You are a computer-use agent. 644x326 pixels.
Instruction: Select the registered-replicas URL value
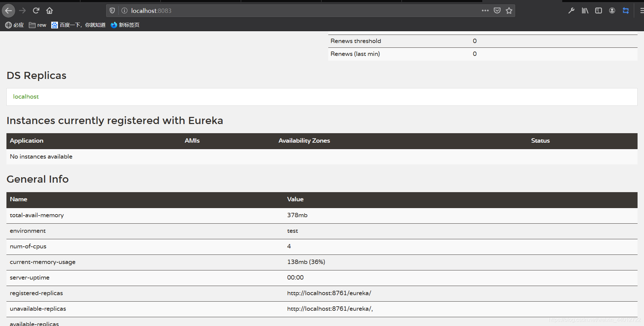click(329, 293)
